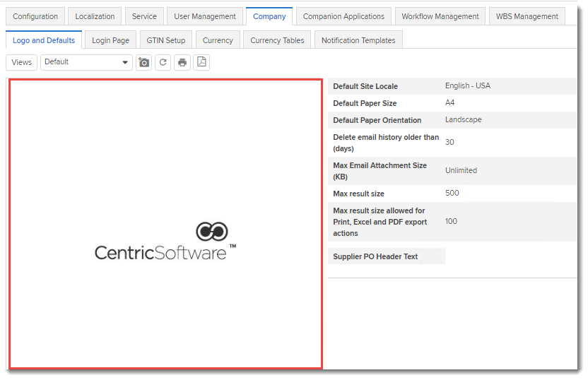Click the Delete email history label
588x380 pixels.
(x=386, y=143)
